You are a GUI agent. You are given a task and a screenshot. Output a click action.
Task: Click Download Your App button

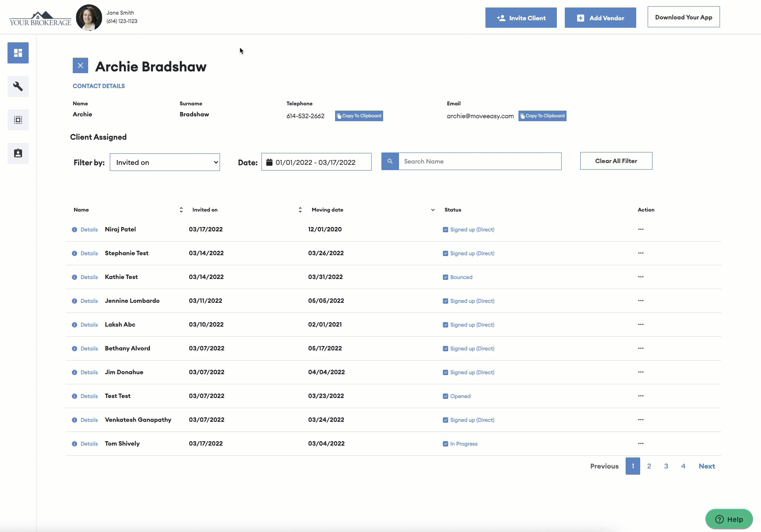(684, 17)
